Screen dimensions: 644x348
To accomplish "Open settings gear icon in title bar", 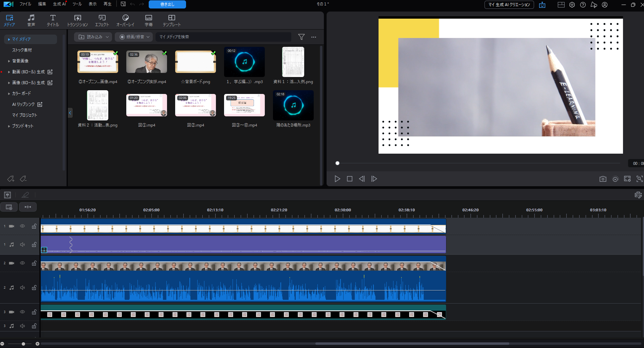I will 572,5.
